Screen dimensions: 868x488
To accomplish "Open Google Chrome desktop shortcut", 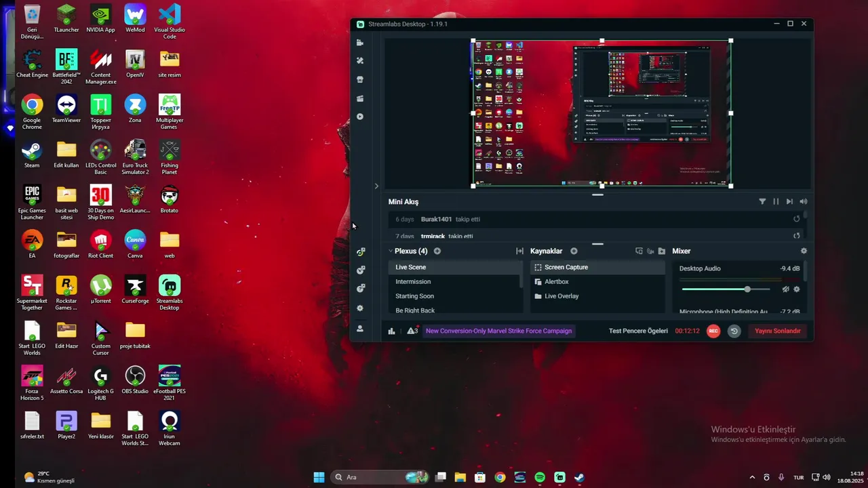I will click(x=32, y=112).
